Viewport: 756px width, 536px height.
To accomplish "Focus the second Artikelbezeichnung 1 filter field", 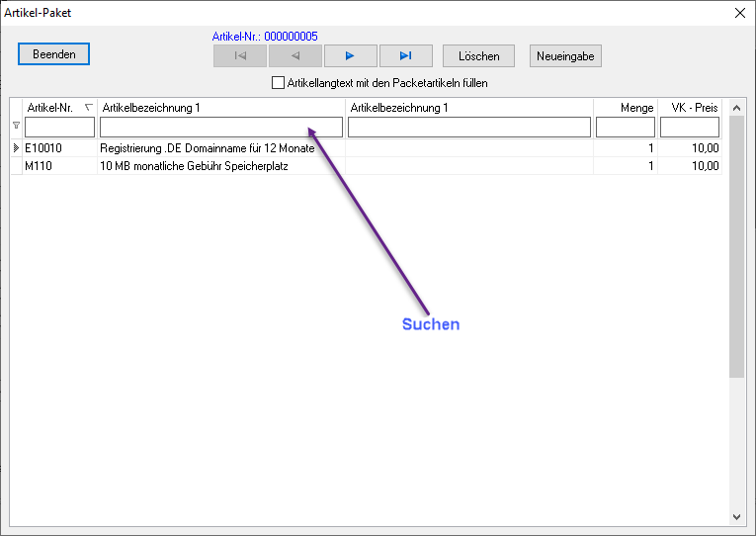I will click(469, 128).
